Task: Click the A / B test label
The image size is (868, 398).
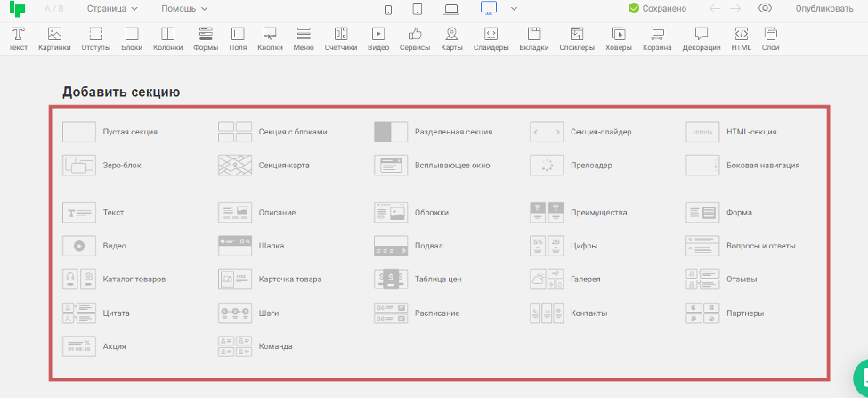Action: 54,9
